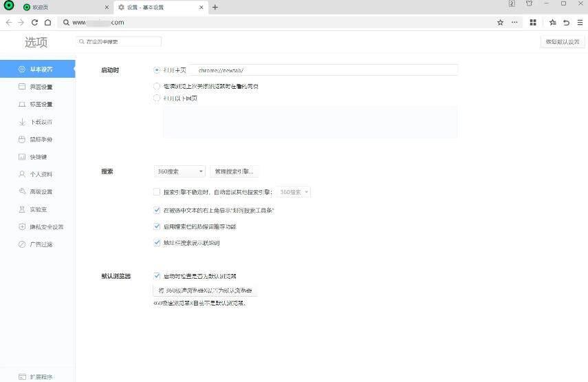Image resolution: width=588 pixels, height=382 pixels.
Task: Go forward using the forward arrow
Action: [x=21, y=23]
